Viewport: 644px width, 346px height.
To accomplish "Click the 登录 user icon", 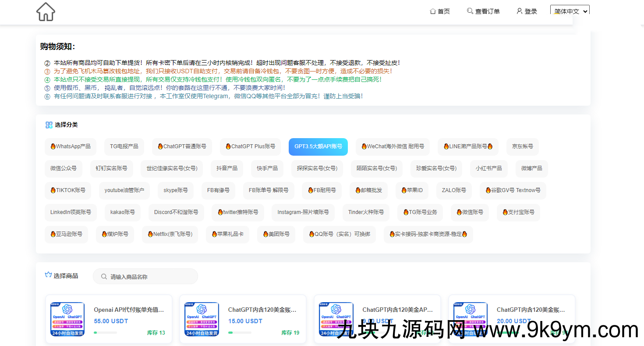I will click(520, 11).
